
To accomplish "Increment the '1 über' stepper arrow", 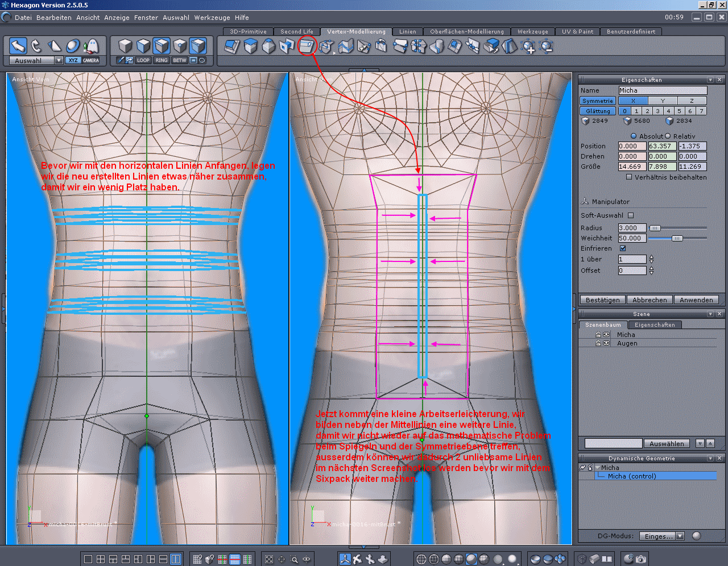I will pos(651,257).
